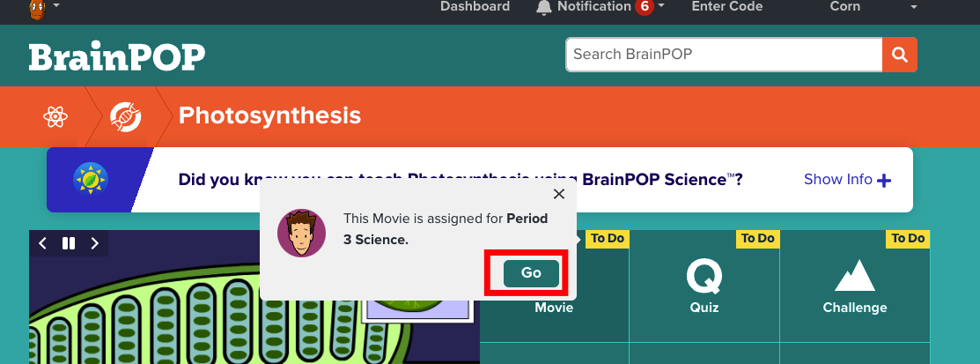
Task: Open the Dashboard menu item
Action: [475, 7]
